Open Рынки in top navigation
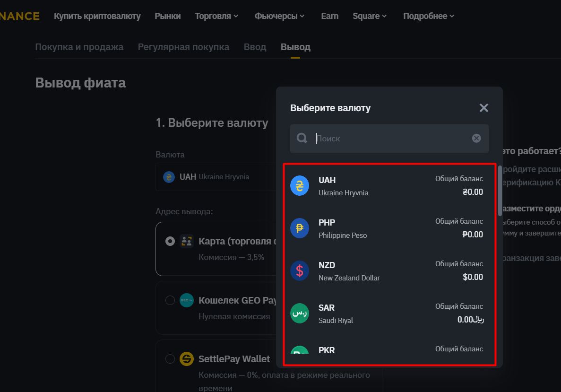 [x=167, y=16]
